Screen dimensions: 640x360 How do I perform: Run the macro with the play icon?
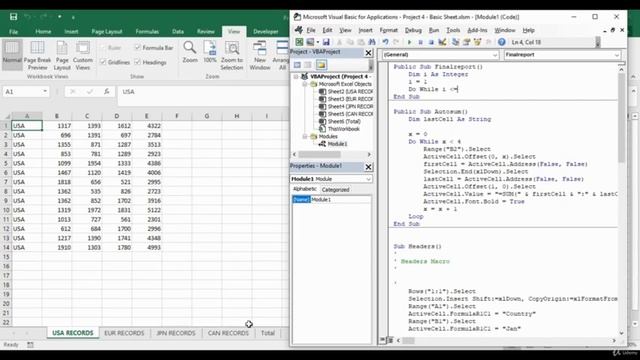click(409, 42)
